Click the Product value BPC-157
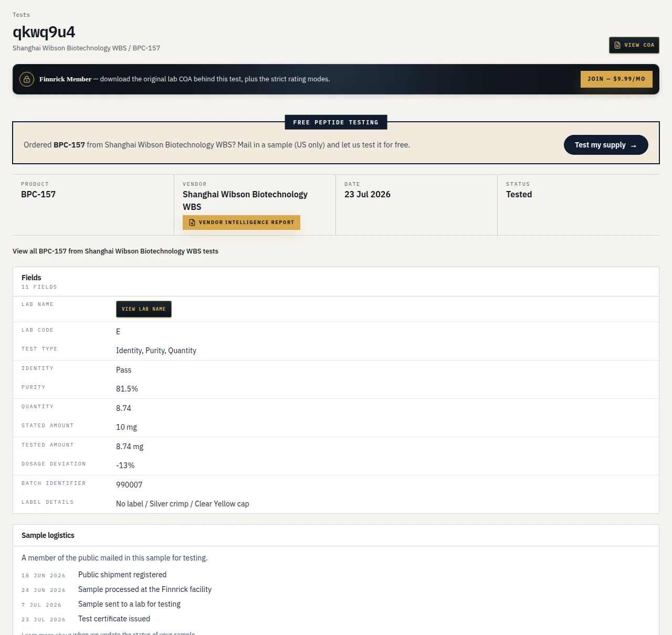 (x=38, y=194)
